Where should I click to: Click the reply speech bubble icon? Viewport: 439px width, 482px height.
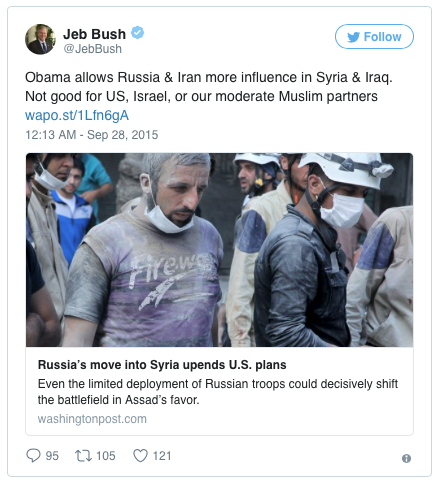[x=33, y=455]
